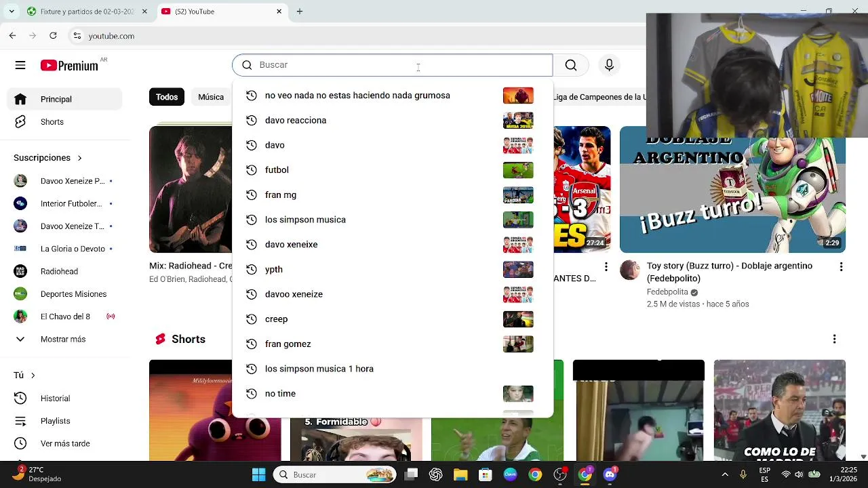This screenshot has width=868, height=488.
Task: Open Deportes Misiones subscription
Action: coord(66,294)
